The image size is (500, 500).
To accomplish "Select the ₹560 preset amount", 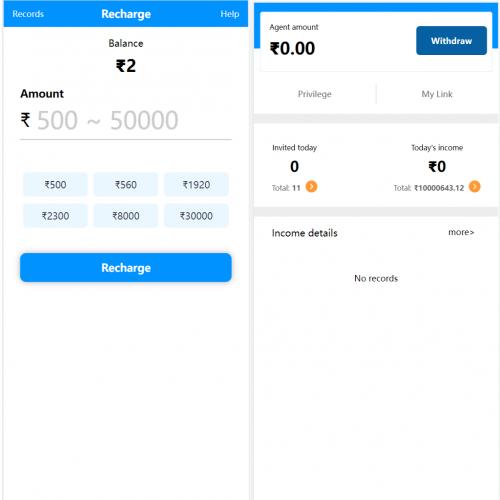I will pos(126,185).
